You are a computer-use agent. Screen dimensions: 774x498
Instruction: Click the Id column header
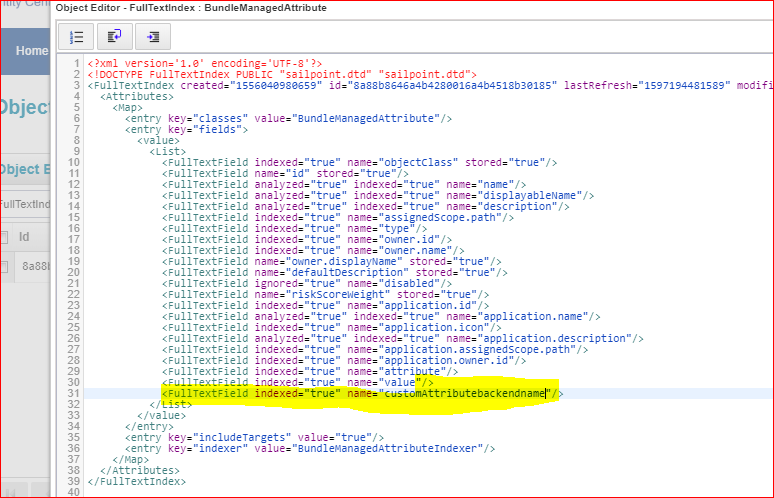(x=25, y=237)
